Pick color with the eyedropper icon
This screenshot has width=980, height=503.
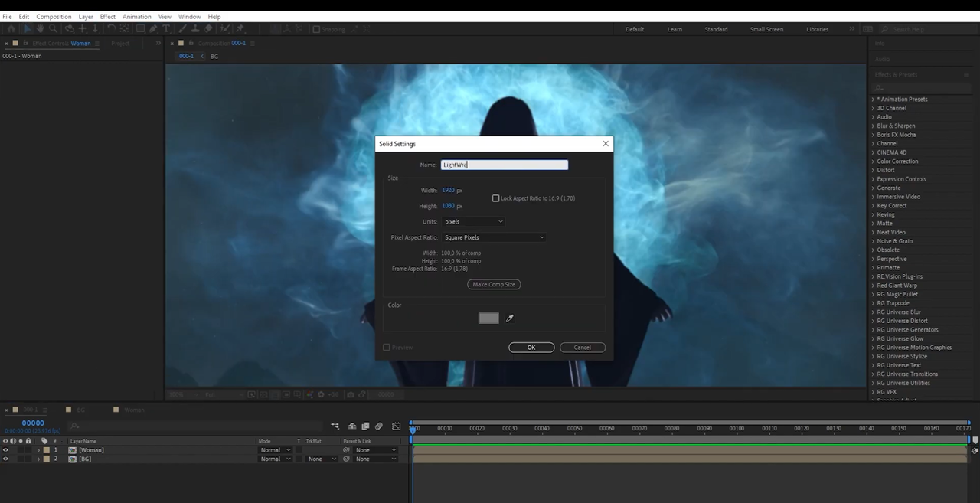(510, 318)
